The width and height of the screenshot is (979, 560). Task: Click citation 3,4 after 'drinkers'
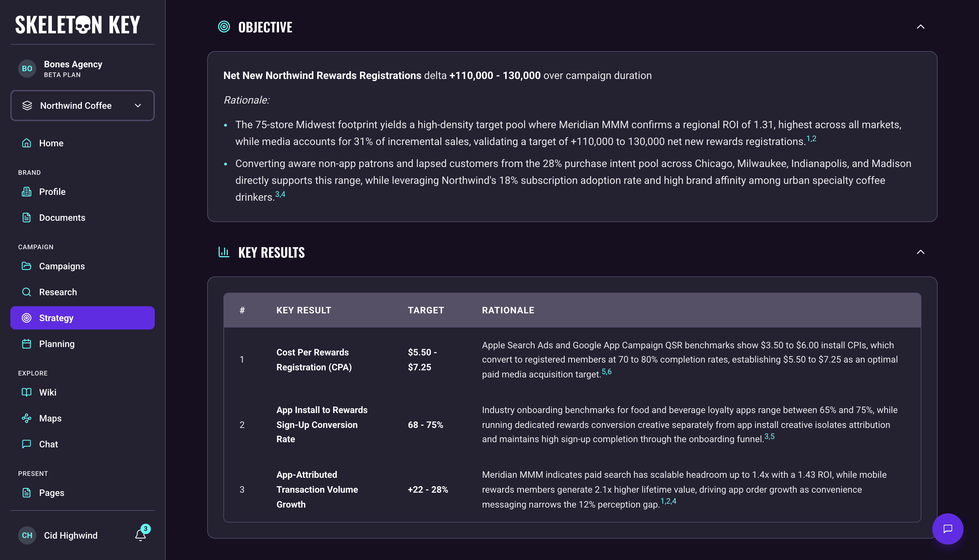280,194
